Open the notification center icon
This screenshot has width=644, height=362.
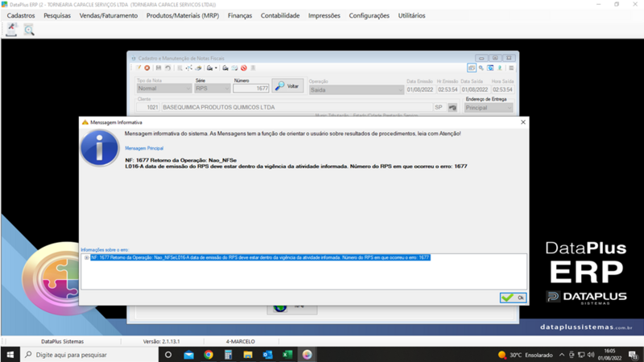[633, 355]
